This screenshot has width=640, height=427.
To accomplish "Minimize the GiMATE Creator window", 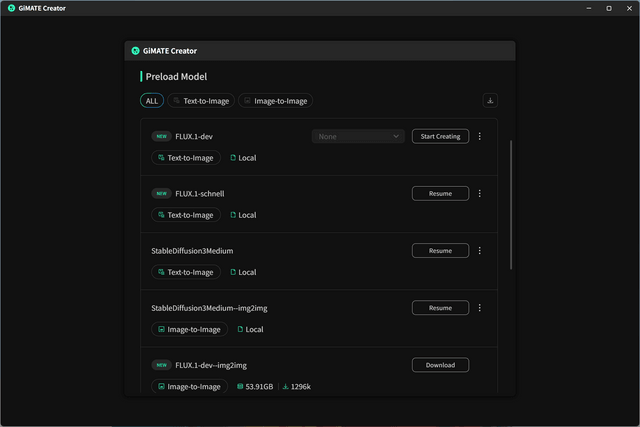I will click(589, 8).
